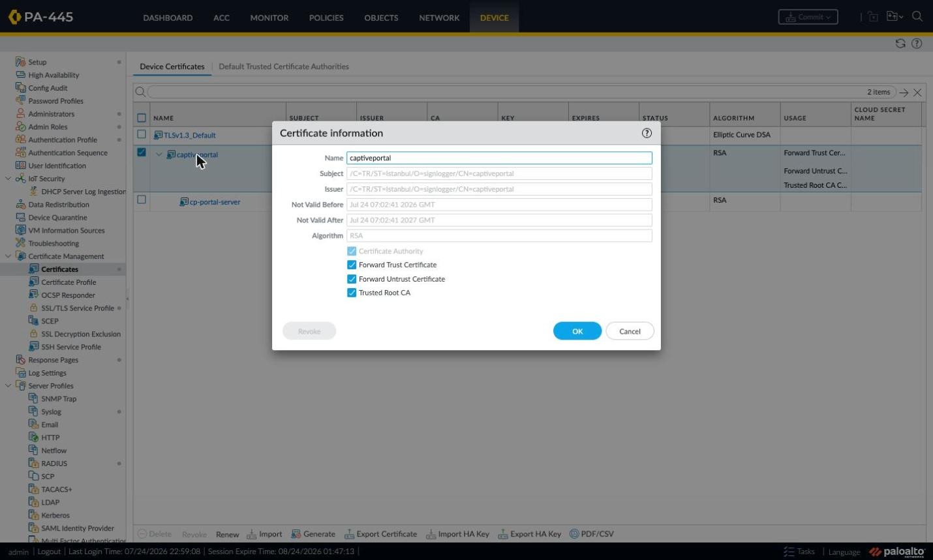Click the Export HA Key icon
This screenshot has height=560, width=933.
(x=503, y=534)
